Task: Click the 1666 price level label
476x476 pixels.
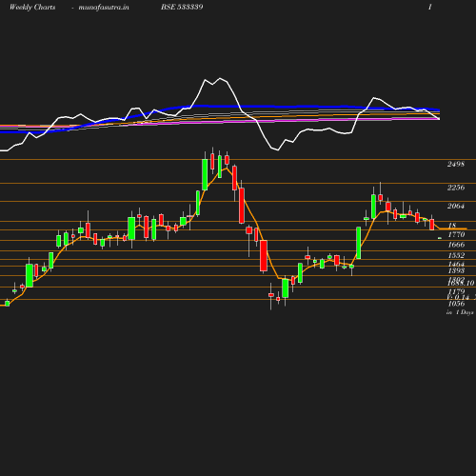Action: [456, 245]
